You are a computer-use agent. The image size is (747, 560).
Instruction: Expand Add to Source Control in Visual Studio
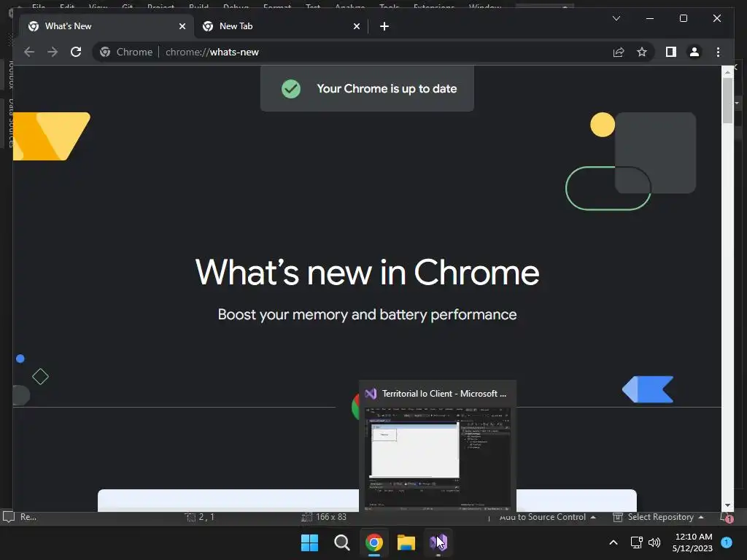pos(547,517)
